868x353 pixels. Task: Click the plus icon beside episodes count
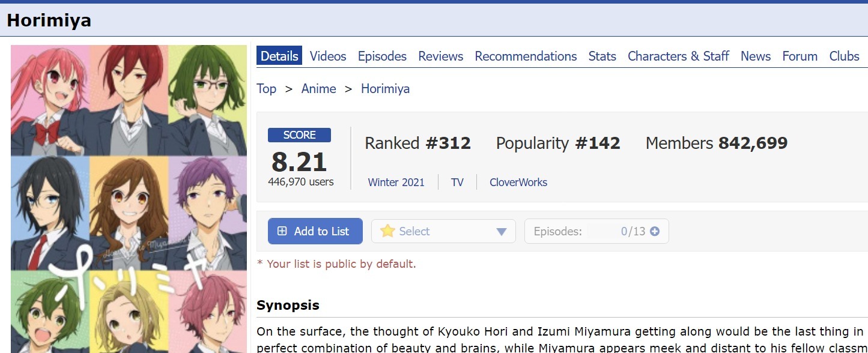click(x=655, y=231)
